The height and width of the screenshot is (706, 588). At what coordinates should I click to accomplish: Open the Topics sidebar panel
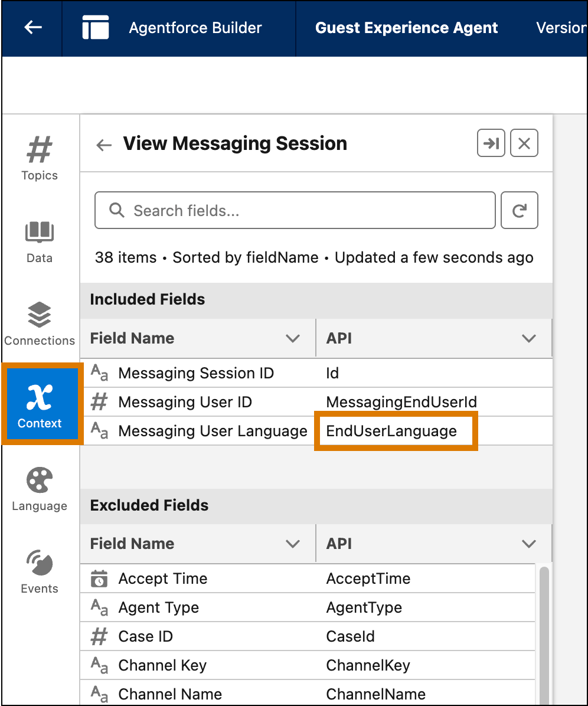[x=40, y=158]
